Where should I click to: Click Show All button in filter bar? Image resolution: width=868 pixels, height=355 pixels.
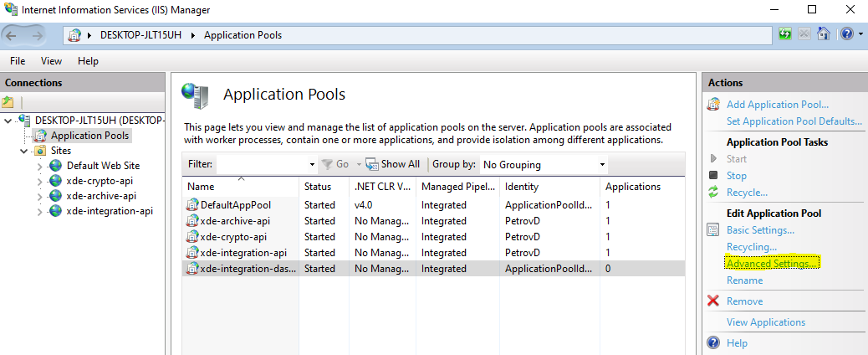point(393,164)
